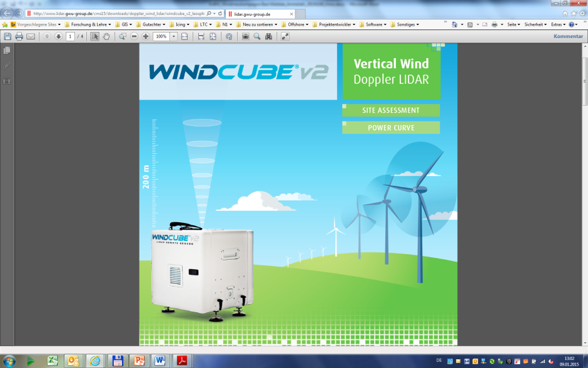Fit the full page in window
This screenshot has width=588, height=368.
(213, 36)
